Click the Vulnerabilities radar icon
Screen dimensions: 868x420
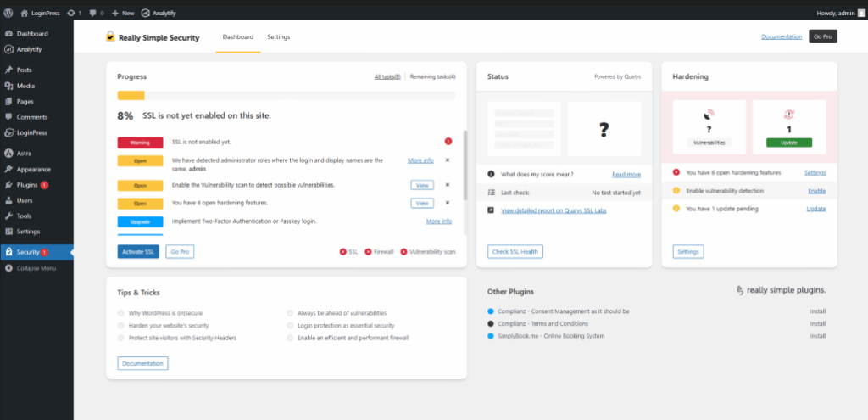(x=709, y=115)
